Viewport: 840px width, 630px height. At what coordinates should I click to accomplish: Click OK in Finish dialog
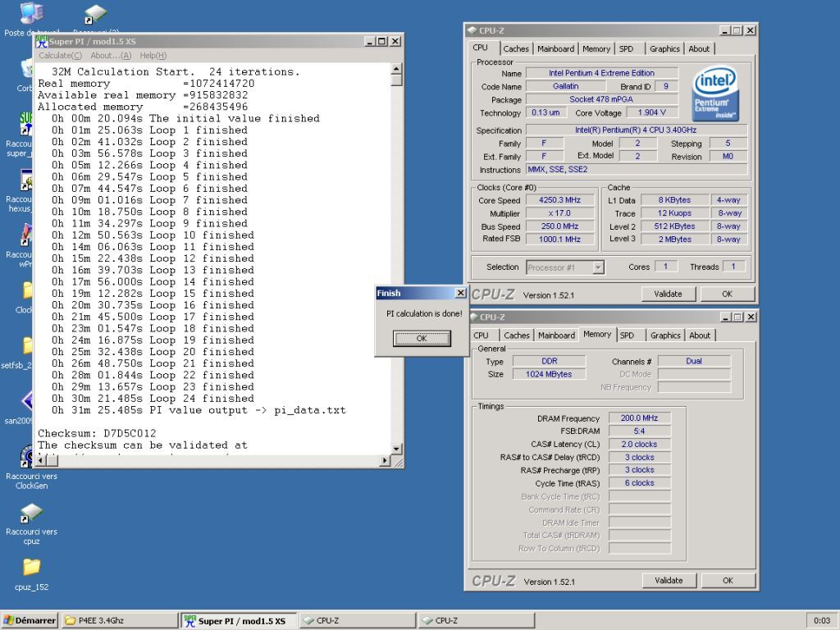click(422, 339)
